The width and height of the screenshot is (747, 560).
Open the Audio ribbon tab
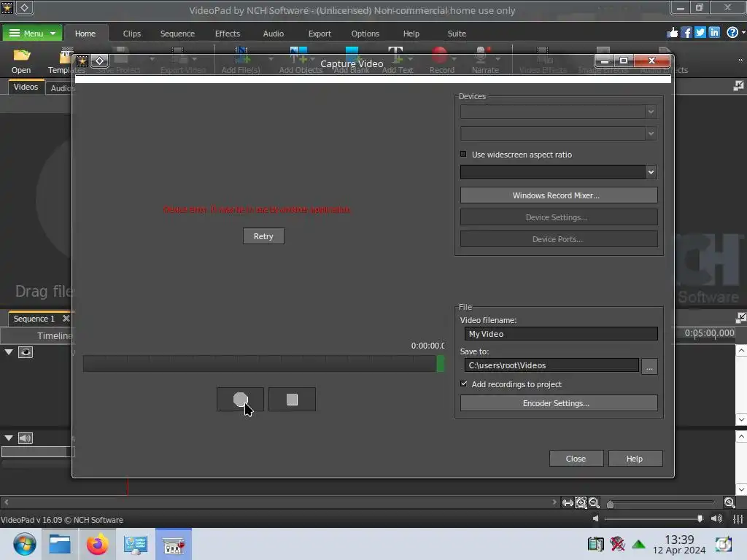tap(273, 34)
